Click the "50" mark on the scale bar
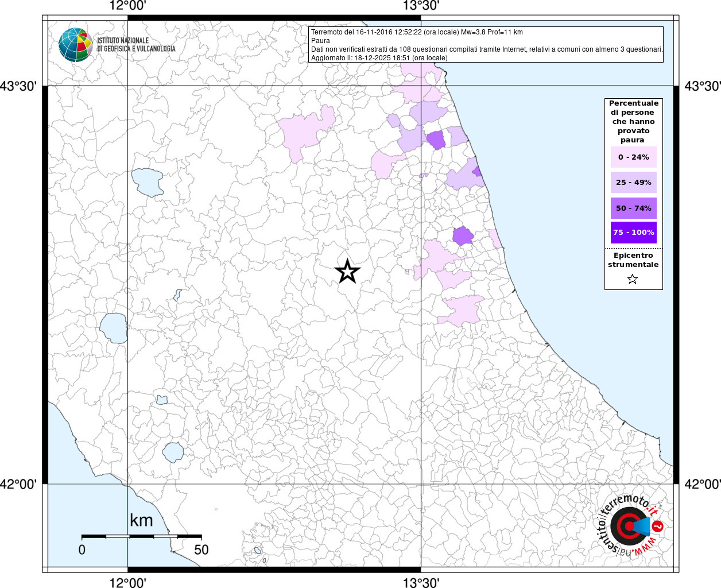 pyautogui.click(x=201, y=550)
